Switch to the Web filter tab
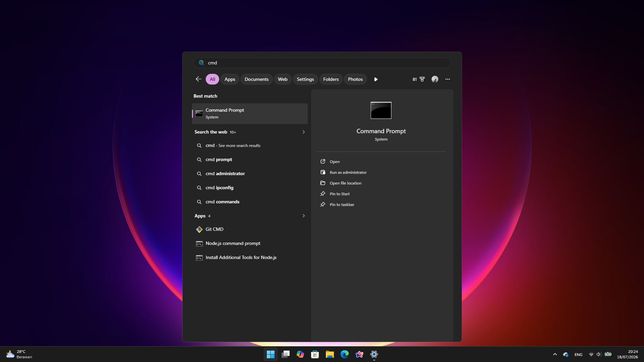Viewport: 644px width, 362px height. click(283, 79)
